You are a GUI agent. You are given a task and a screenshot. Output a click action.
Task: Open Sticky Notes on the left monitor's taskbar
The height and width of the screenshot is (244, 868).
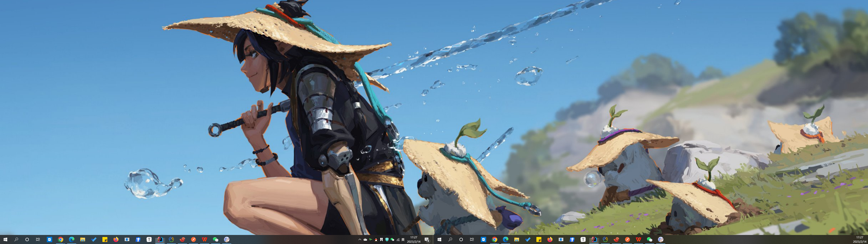pyautogui.click(x=105, y=240)
